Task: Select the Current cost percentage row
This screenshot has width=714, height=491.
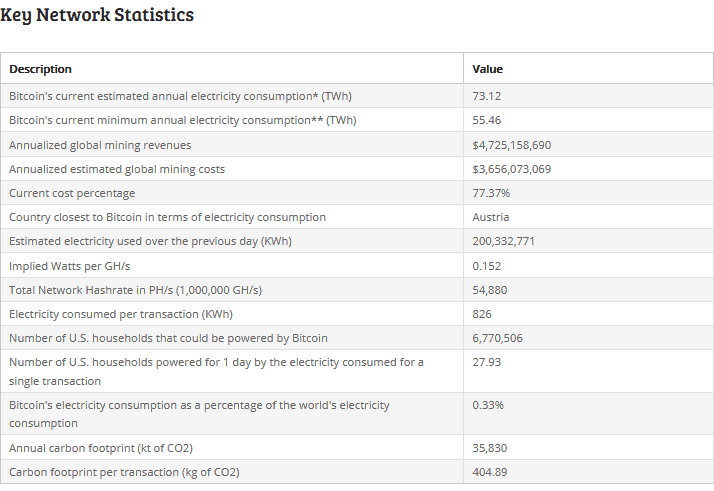Action: pos(357,193)
